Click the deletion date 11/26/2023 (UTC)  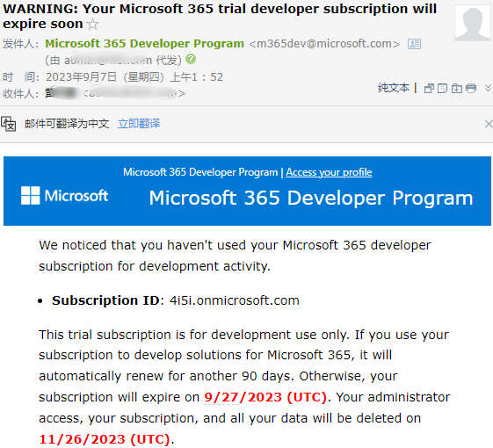pyautogui.click(x=105, y=439)
